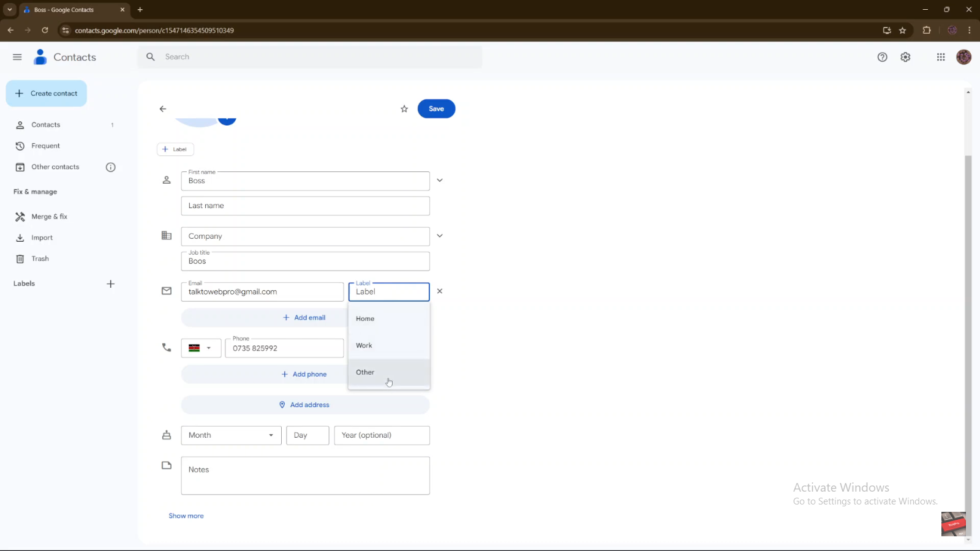Click the Save button

pyautogui.click(x=436, y=109)
